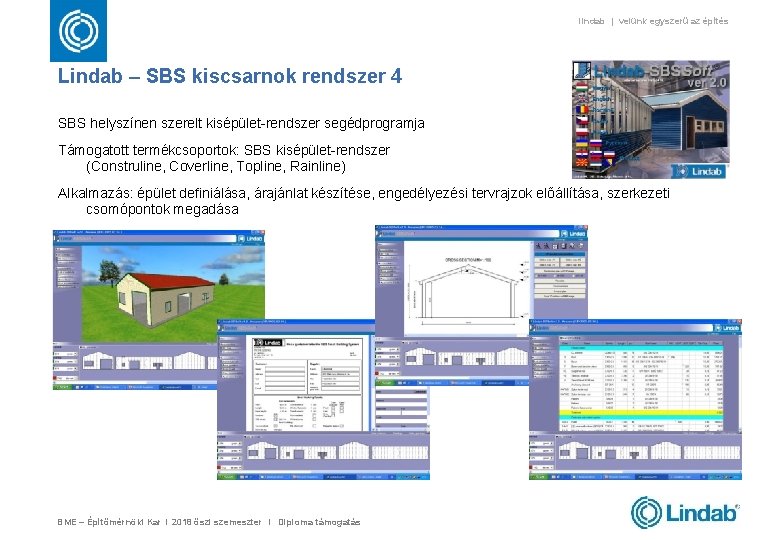
Task: Click vertical scrollbar of the parts table window
Action: tap(740, 384)
